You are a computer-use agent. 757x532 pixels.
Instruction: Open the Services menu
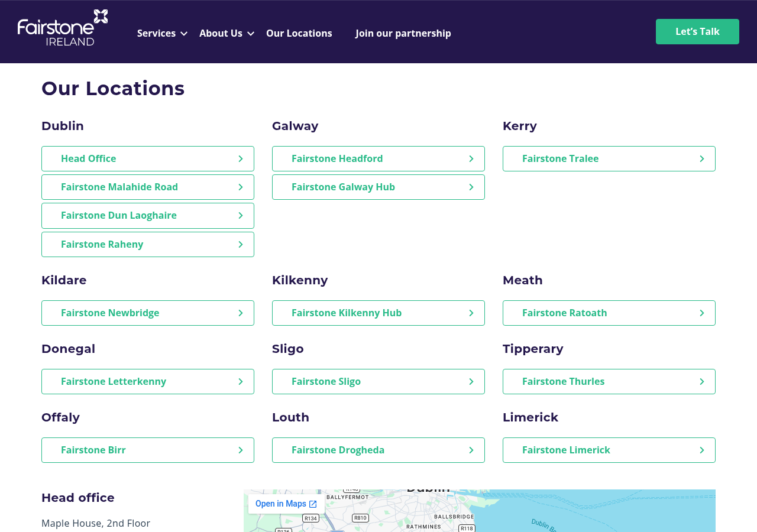coord(156,33)
